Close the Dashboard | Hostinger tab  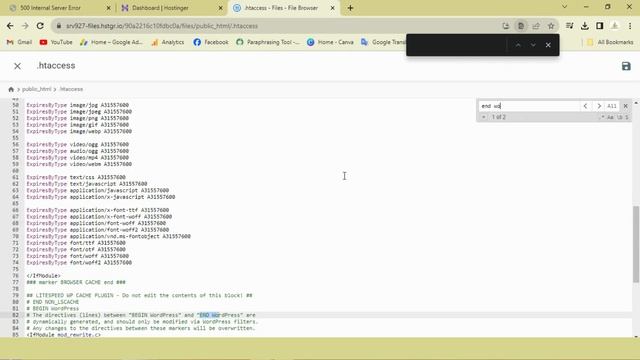(x=220, y=8)
